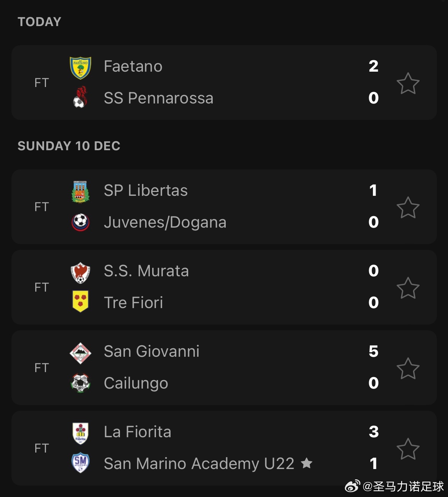The width and height of the screenshot is (448, 497).
Task: Click the Sunday 10 Dec date header
Action: coord(69,146)
